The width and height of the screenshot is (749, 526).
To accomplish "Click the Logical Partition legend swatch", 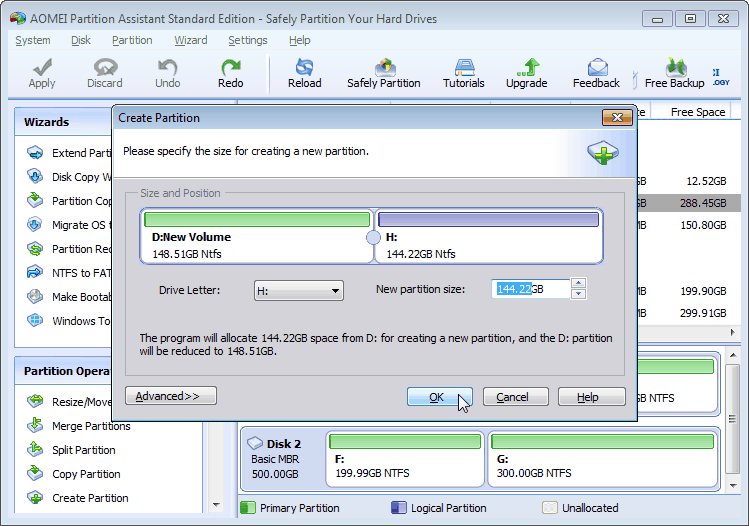I will pyautogui.click(x=399, y=507).
